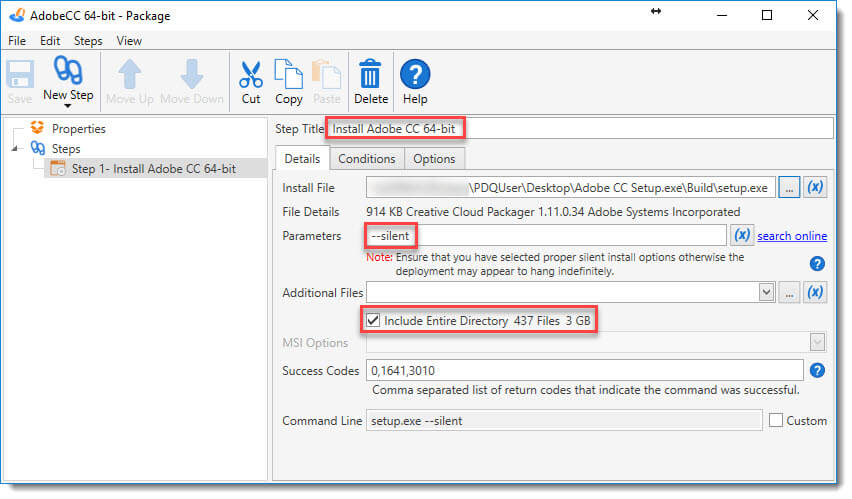This screenshot has width=852, height=499.
Task: Maximize the Package window
Action: (767, 15)
